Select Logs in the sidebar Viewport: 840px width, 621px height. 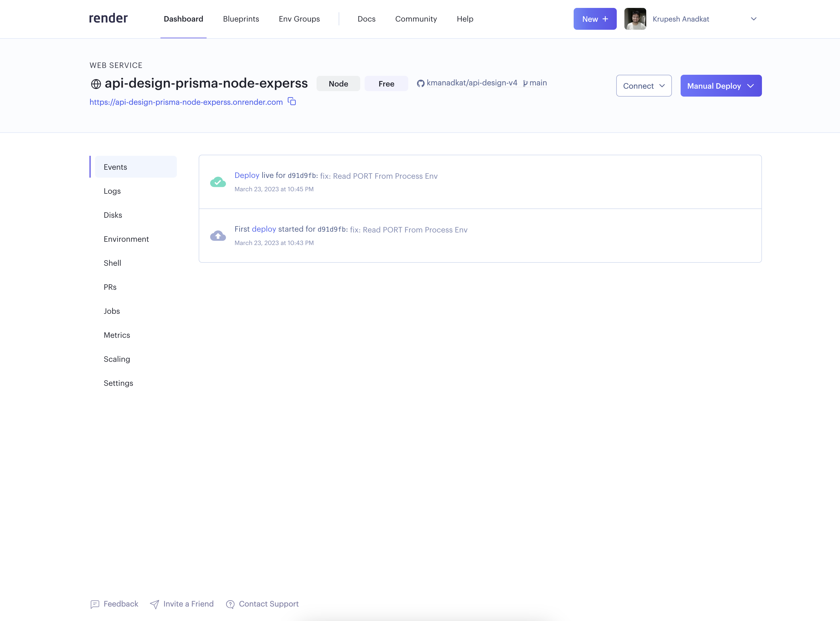pyautogui.click(x=112, y=191)
